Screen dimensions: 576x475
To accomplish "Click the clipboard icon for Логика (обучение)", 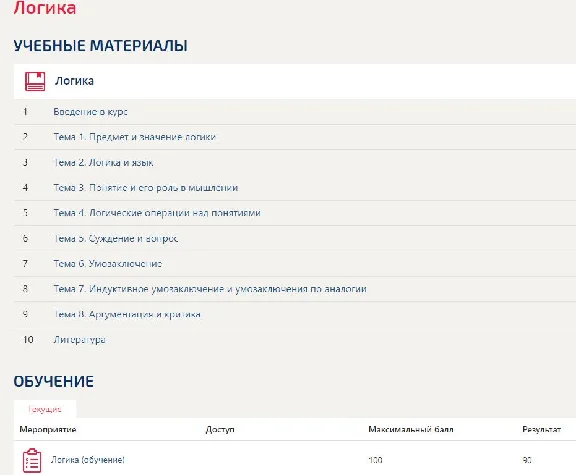I will (x=32, y=460).
